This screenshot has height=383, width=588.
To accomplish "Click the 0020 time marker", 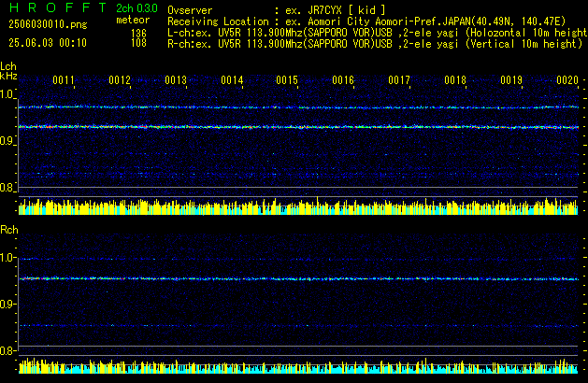I will point(567,80).
